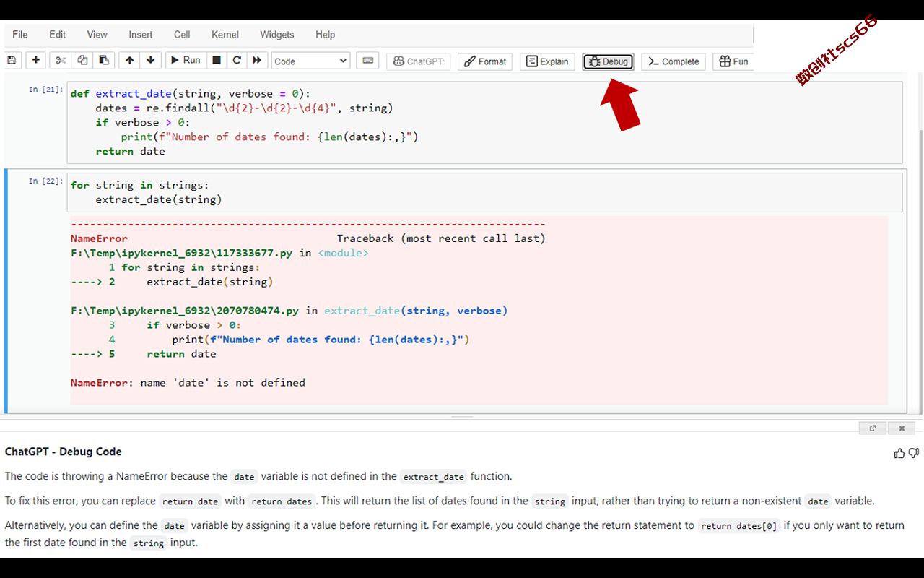Explain code with the Explain button

pyautogui.click(x=547, y=61)
